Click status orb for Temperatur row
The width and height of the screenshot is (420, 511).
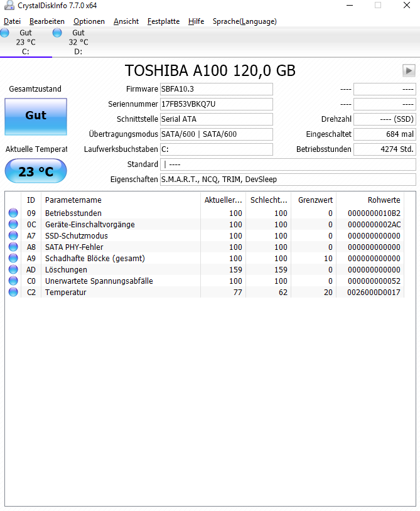13,293
